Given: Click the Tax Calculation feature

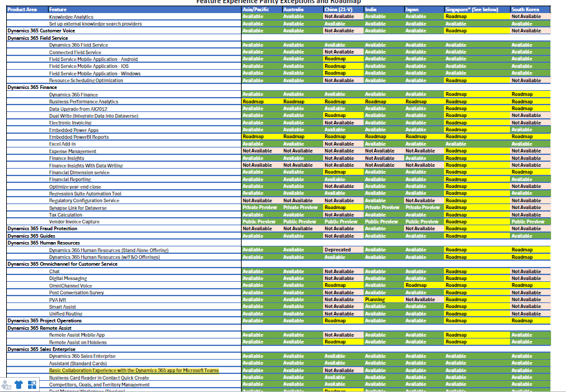Looking at the screenshot, I should click(x=65, y=215).
